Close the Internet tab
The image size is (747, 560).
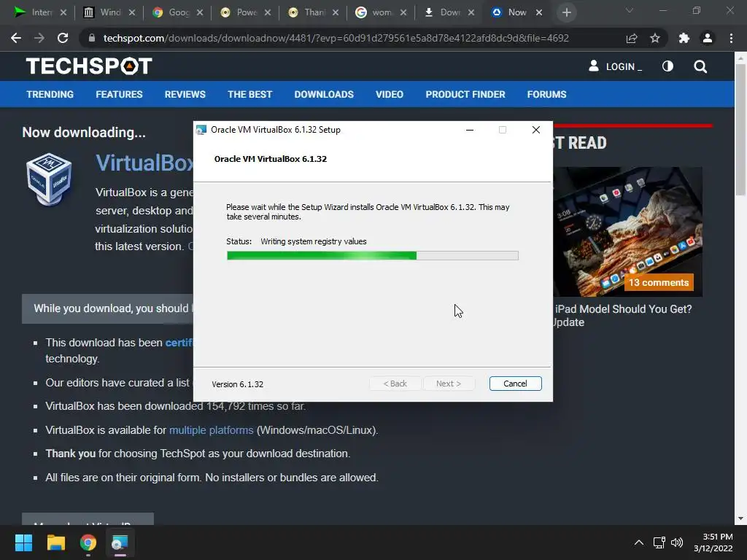(63, 12)
